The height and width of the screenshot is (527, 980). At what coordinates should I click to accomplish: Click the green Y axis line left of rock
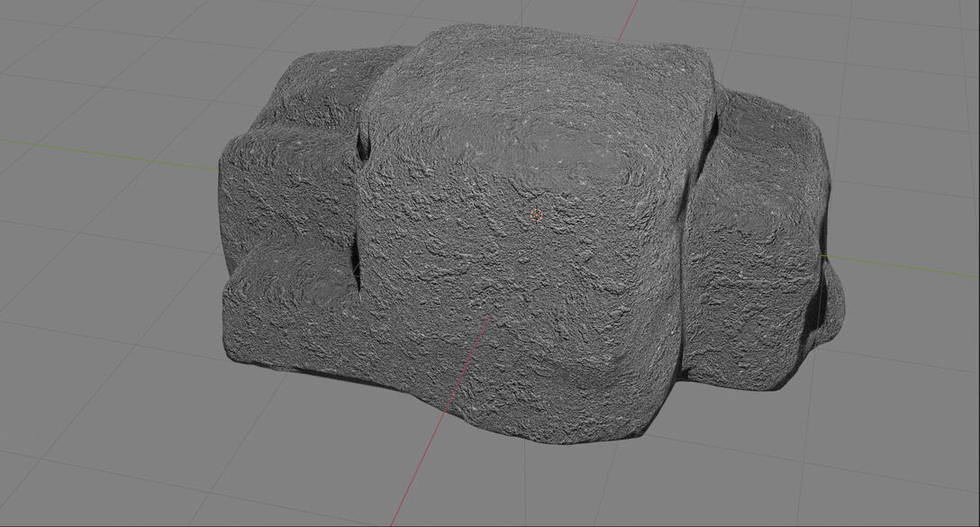click(108, 153)
